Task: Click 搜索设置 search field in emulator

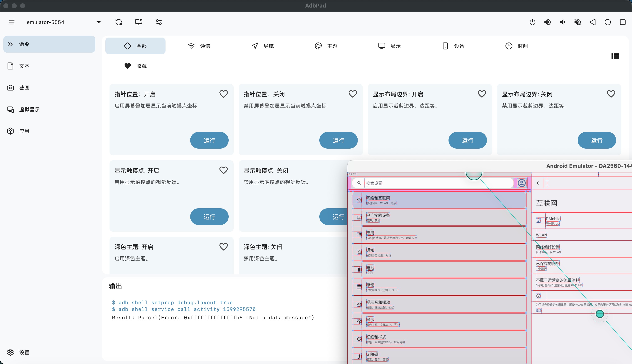Action: (433, 183)
